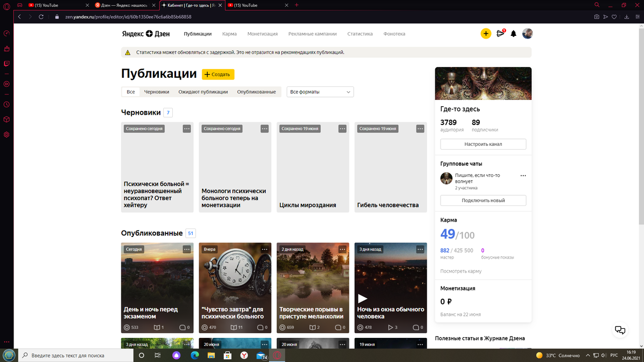Click the yellow 'Создать' button

pyautogui.click(x=218, y=75)
